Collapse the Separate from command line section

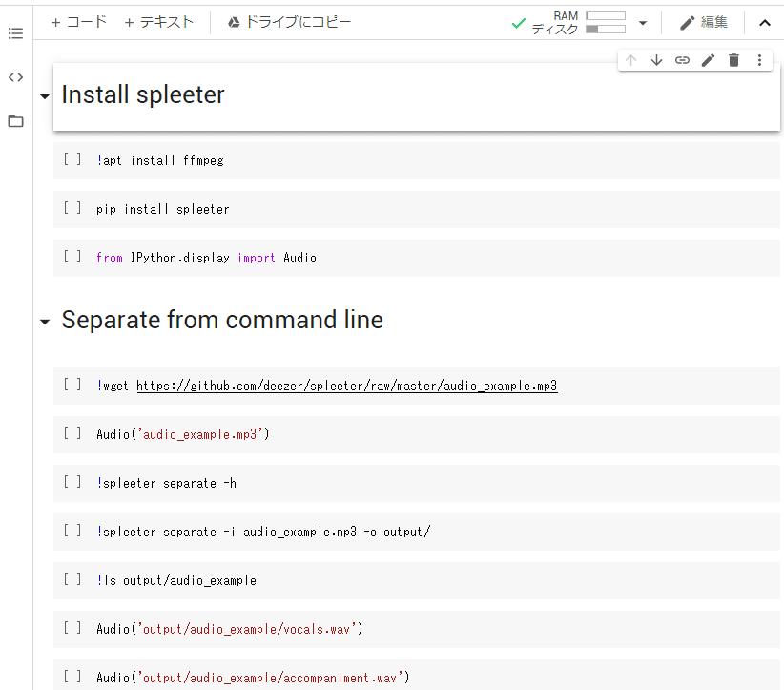point(44,323)
